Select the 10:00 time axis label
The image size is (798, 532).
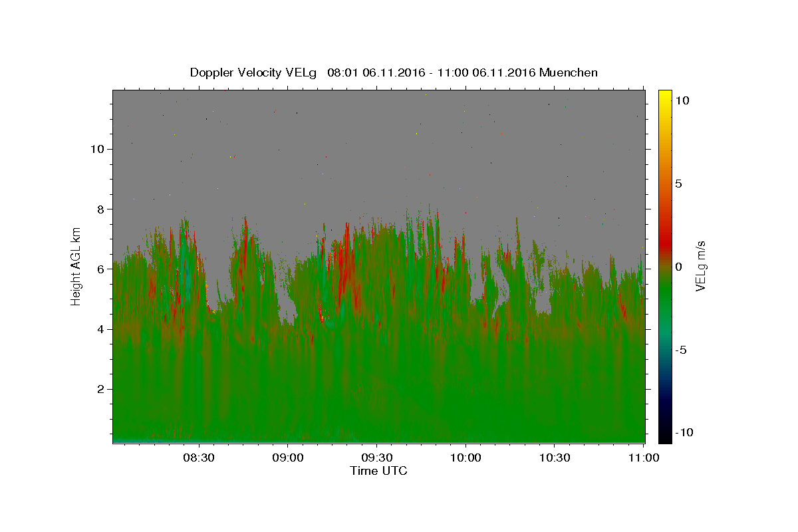pos(465,458)
